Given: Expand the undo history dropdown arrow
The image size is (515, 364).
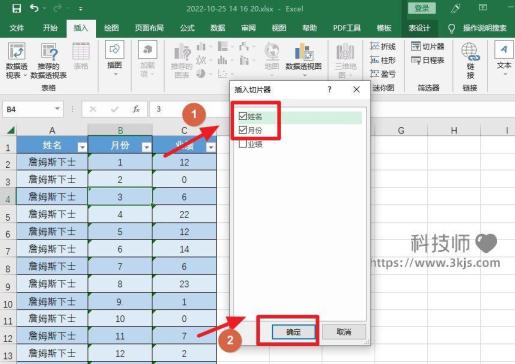Looking at the screenshot, I should 44,8.
